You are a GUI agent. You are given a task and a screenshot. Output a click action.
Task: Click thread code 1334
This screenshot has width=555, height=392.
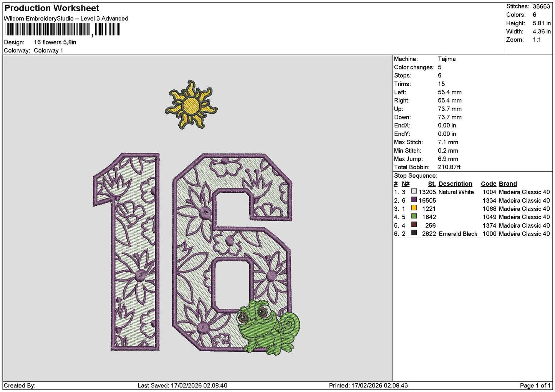(489, 200)
